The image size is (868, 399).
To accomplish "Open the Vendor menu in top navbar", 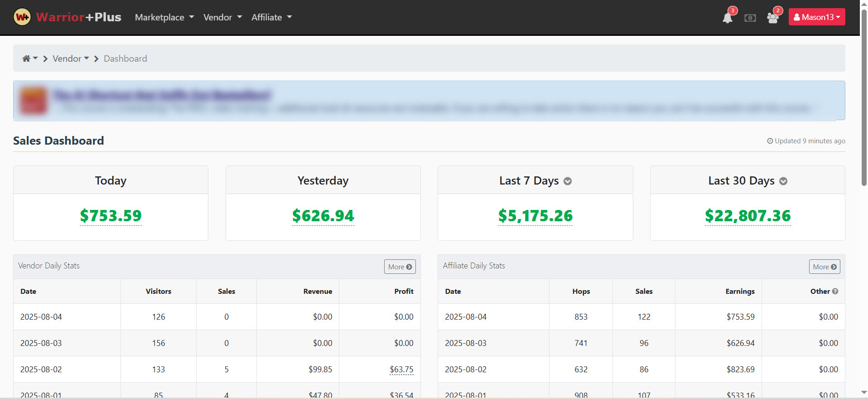I will pos(222,17).
